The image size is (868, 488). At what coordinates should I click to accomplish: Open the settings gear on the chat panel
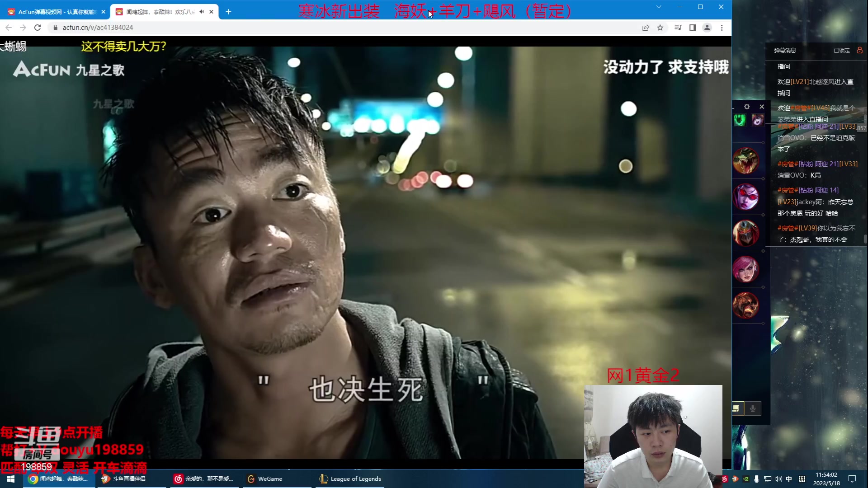pos(747,107)
